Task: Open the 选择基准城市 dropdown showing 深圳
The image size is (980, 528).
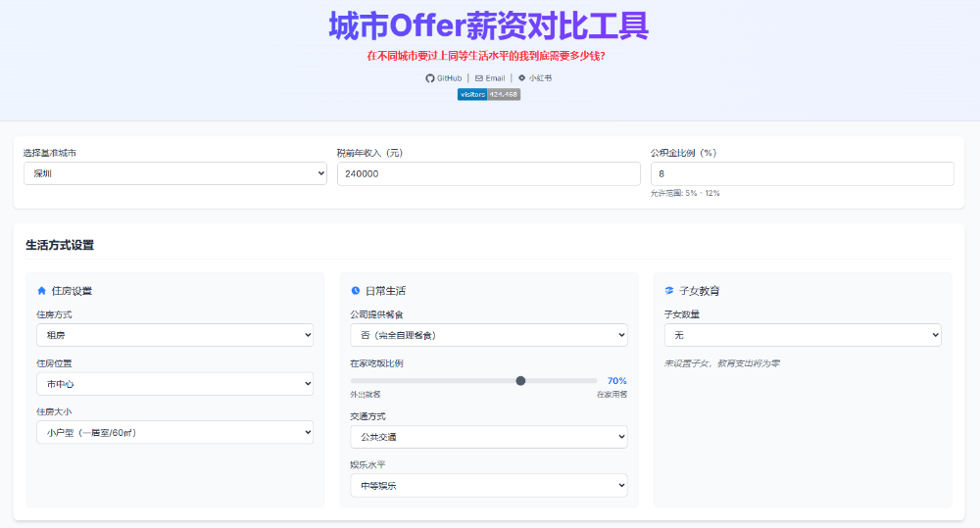Action: click(x=175, y=173)
